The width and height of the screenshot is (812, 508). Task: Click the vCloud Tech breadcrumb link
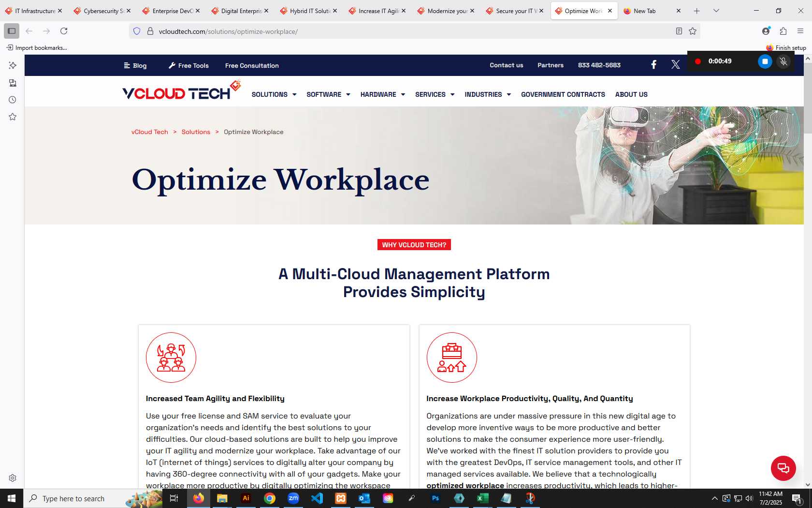pos(150,132)
